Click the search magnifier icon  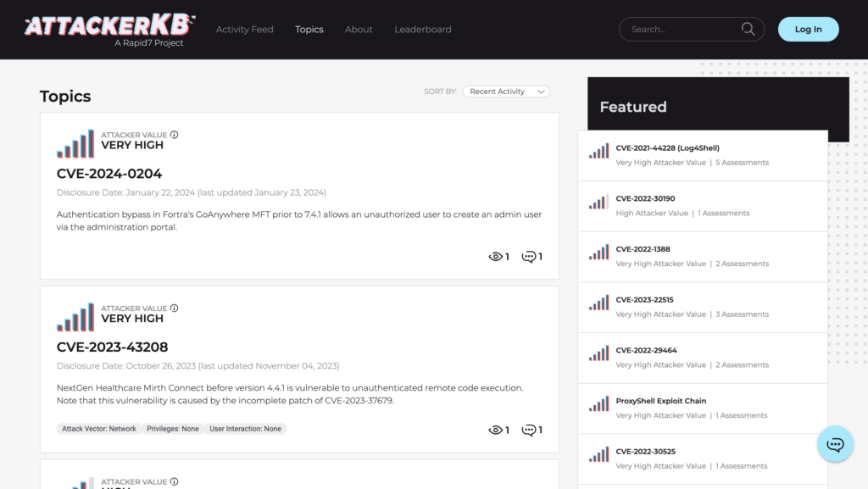(x=748, y=30)
